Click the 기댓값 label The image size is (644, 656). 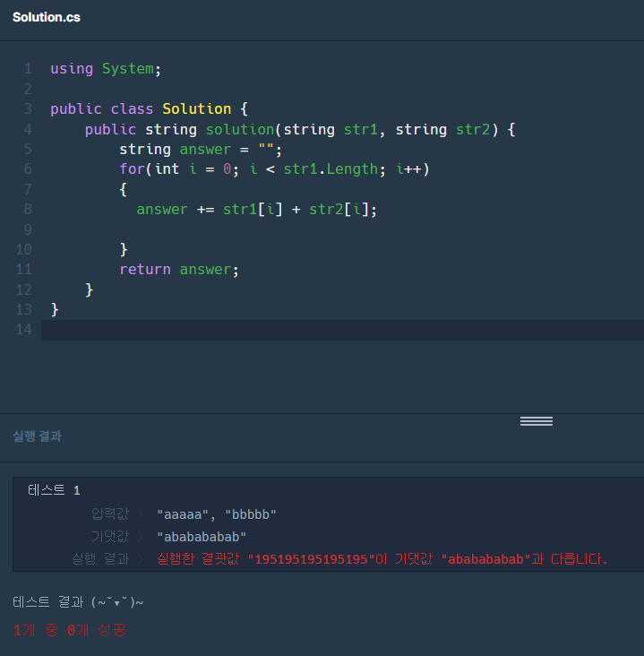click(110, 536)
